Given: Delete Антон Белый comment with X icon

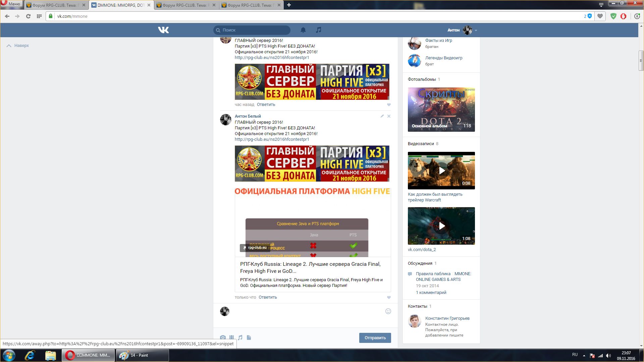Looking at the screenshot, I should [x=389, y=116].
